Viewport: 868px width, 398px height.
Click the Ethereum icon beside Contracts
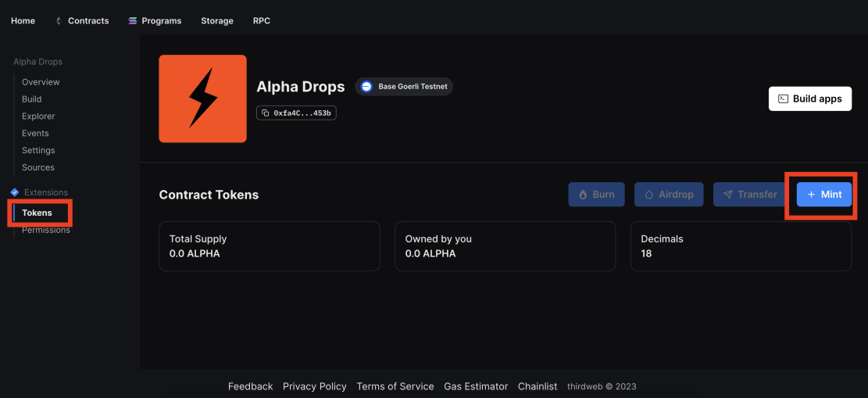pos(59,21)
